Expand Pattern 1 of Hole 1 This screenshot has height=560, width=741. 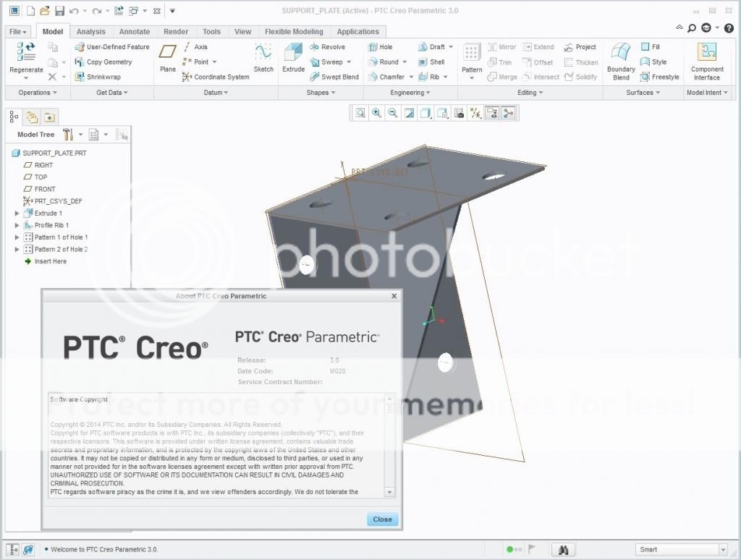click(17, 237)
